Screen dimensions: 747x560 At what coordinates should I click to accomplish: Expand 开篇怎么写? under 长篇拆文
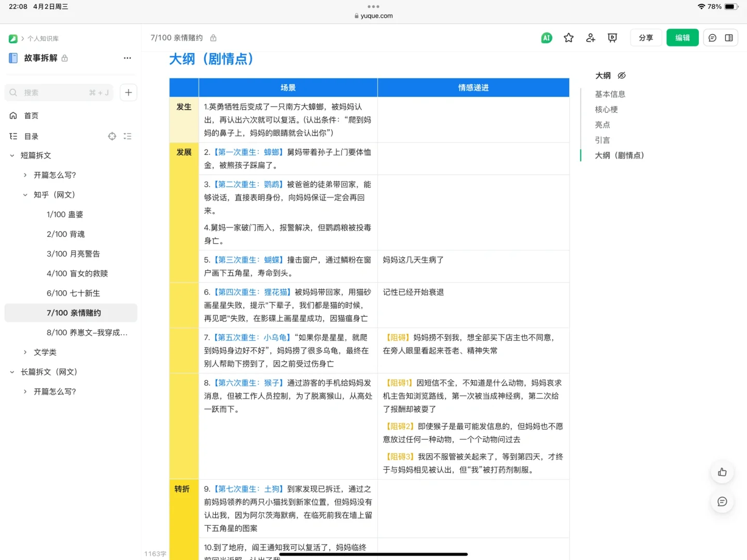24,391
